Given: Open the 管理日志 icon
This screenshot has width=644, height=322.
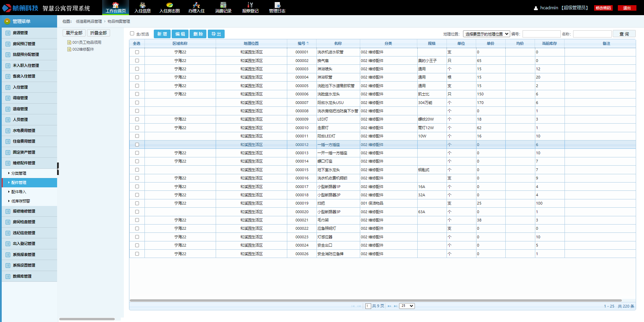Looking at the screenshot, I should [x=277, y=5].
